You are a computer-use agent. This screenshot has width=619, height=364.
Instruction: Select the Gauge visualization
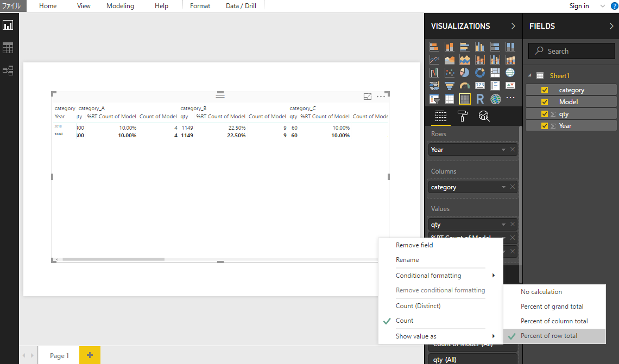(x=465, y=86)
